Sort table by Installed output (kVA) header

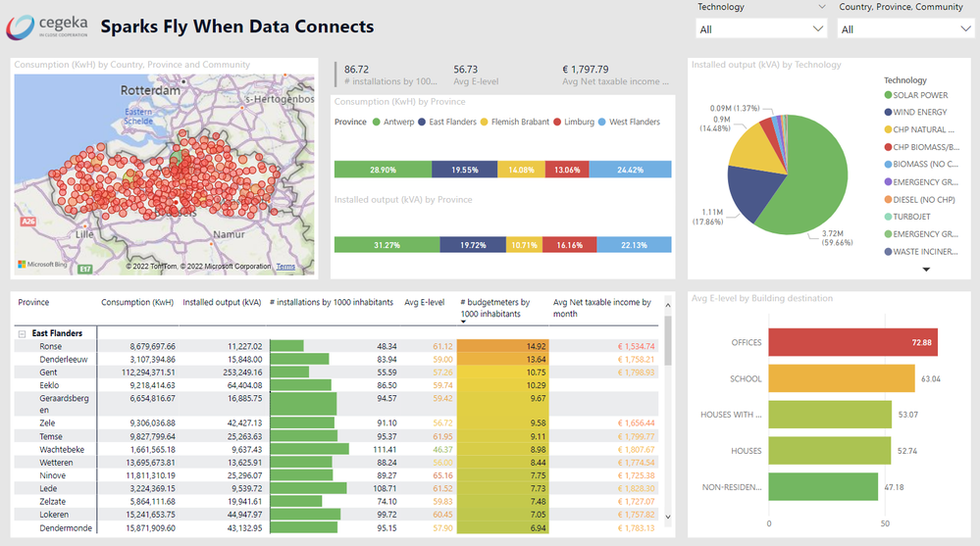222,303
